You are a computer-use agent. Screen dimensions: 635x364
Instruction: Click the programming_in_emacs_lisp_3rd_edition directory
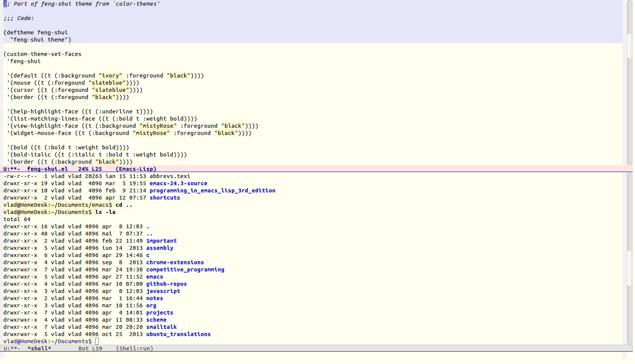(212, 191)
